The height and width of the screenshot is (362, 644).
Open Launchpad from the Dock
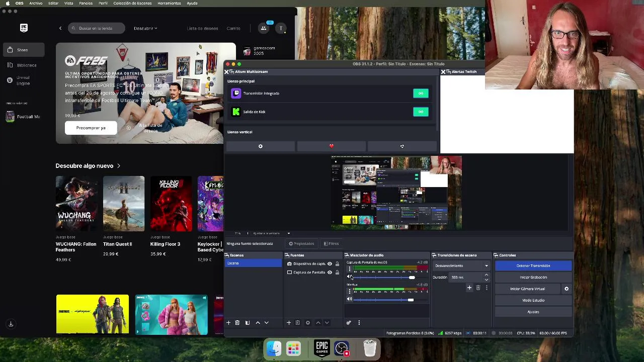tap(293, 348)
